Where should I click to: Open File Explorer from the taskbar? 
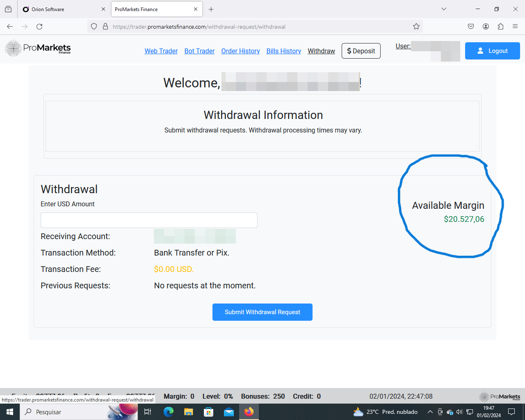188,412
